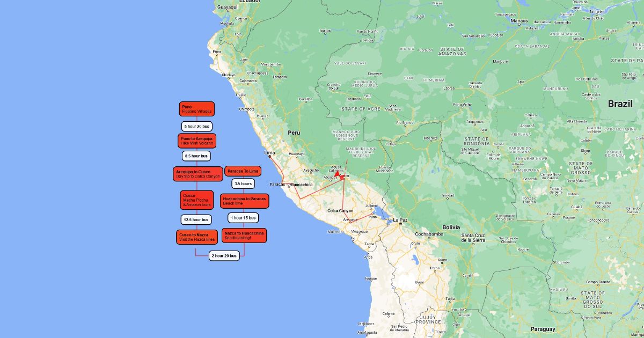Click the Puerto Maldonado label
The width and height of the screenshot is (644, 338).
[x=384, y=169]
